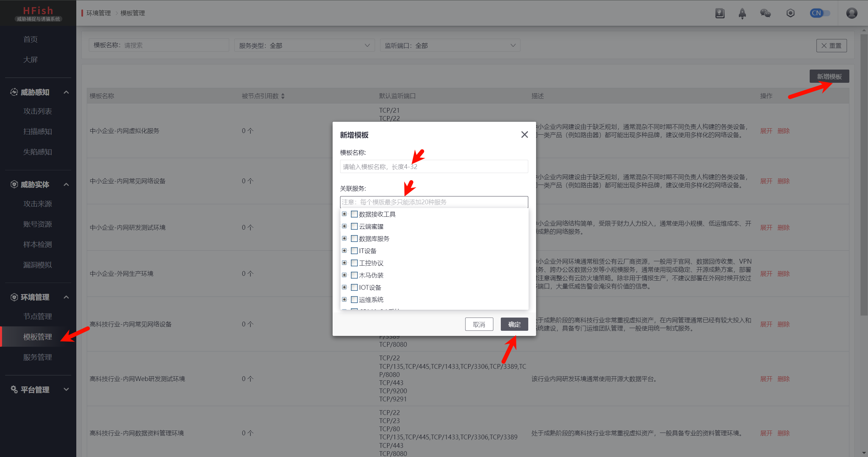Click 展开 for 中小企业-内网虚拟化服务 row
This screenshot has width=868, height=457.
point(766,131)
